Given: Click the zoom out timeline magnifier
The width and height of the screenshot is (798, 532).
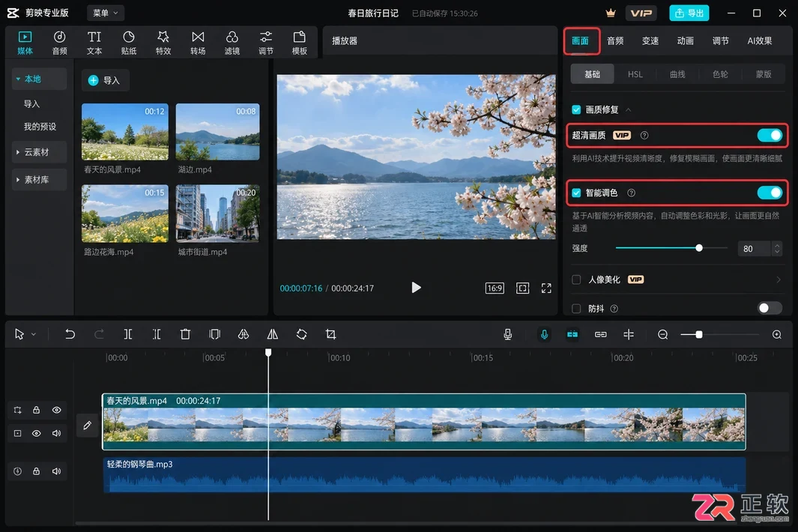Looking at the screenshot, I should (x=662, y=334).
